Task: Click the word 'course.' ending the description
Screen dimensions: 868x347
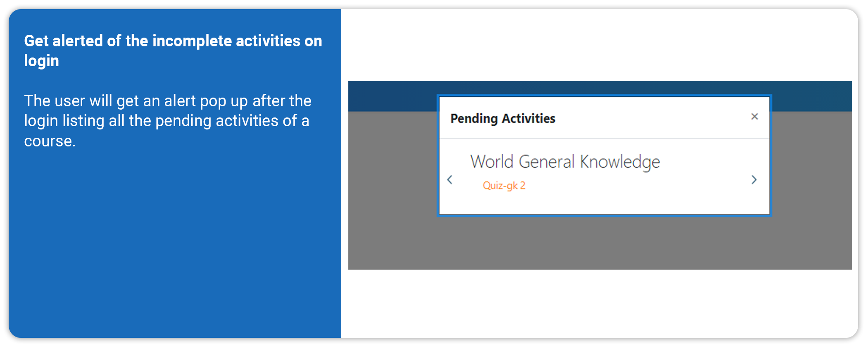Action: [x=50, y=141]
